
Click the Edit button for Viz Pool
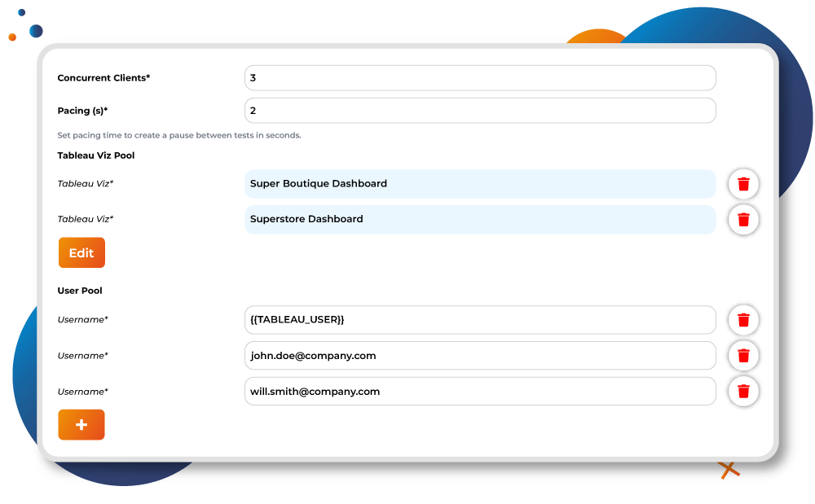[81, 252]
